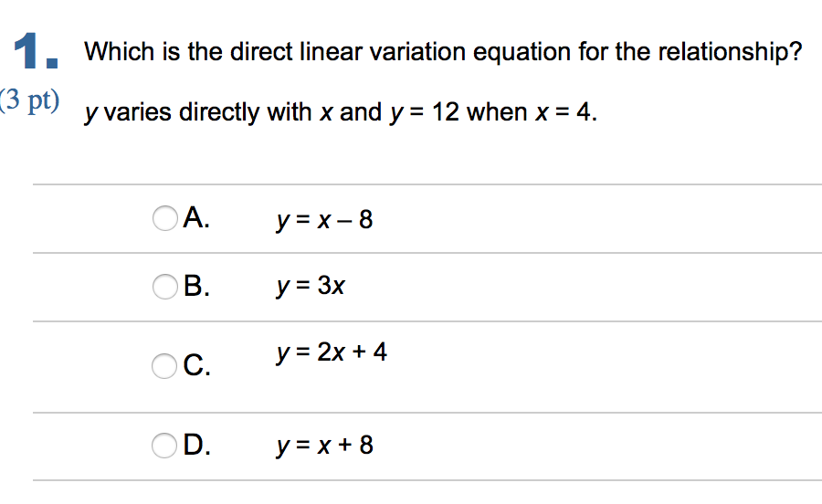Click the equation y = 2x + 4
The width and height of the screenshot is (822, 504).
tap(332, 352)
